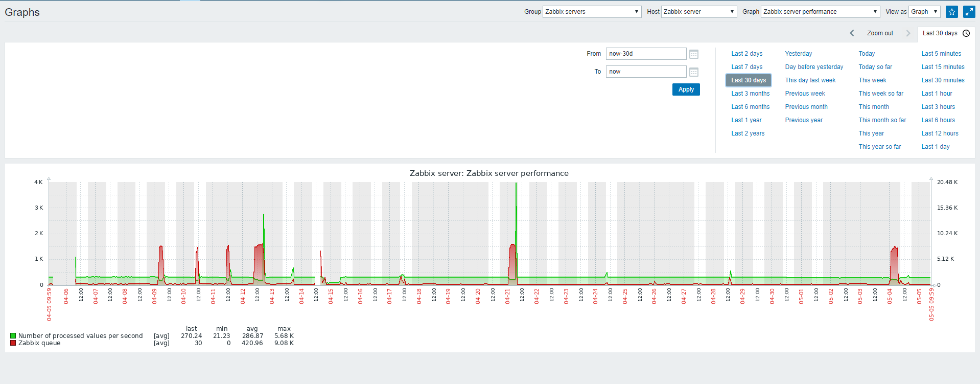The height and width of the screenshot is (384, 980).
Task: Collapse the Last 30 days time selector tab
Action: [x=940, y=33]
